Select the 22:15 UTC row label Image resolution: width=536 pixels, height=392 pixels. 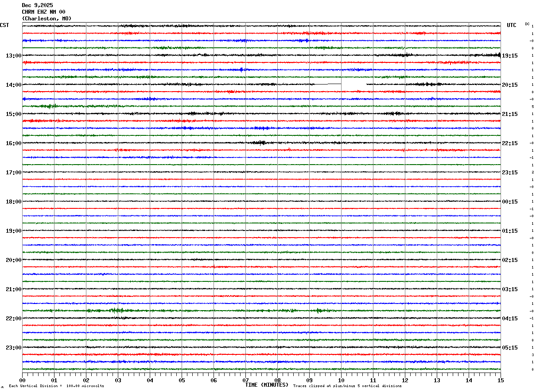(510, 143)
